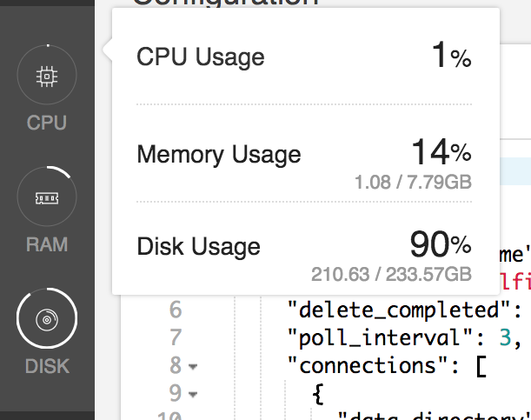Click the Memory Usage row label
531x420 pixels.
[219, 155]
